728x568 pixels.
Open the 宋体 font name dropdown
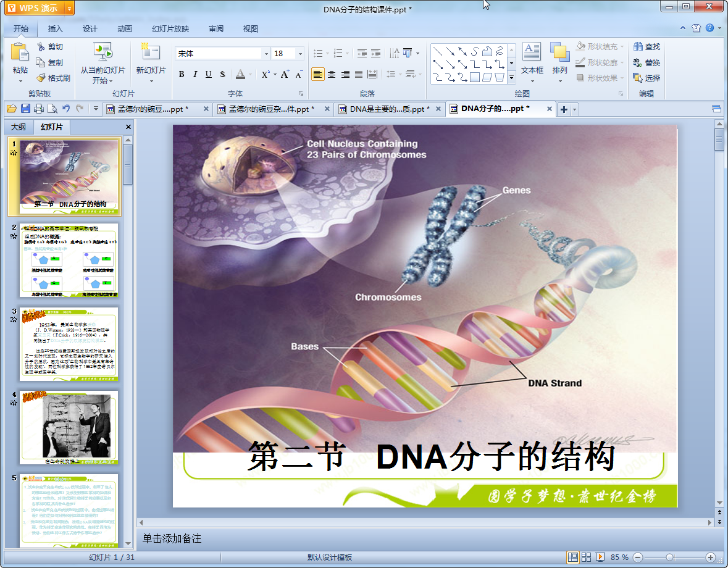[266, 54]
